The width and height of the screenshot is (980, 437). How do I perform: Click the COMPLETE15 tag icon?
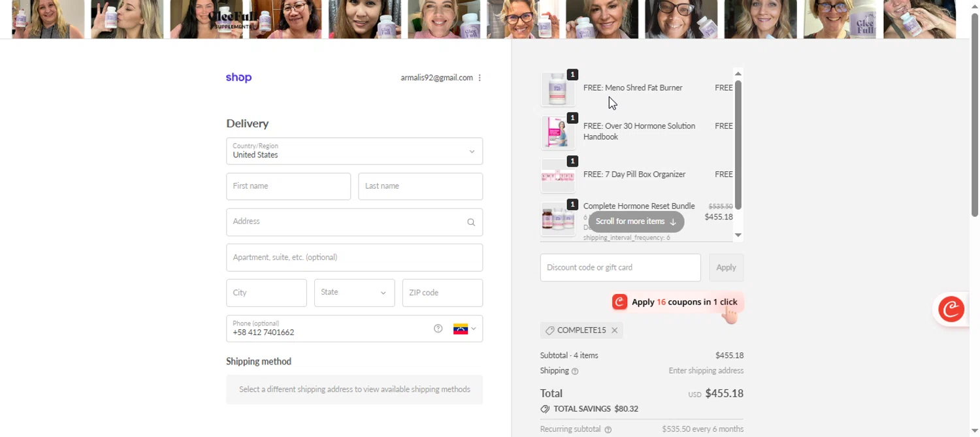(x=549, y=331)
